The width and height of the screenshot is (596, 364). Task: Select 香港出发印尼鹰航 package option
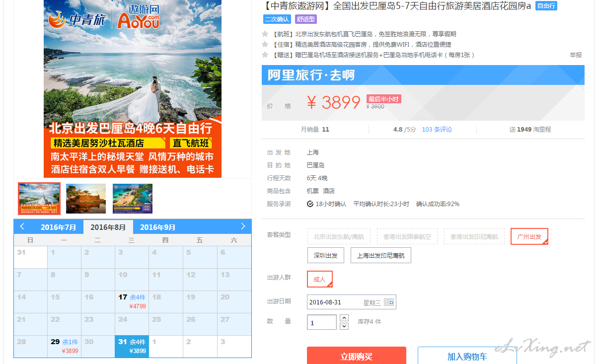click(x=474, y=237)
